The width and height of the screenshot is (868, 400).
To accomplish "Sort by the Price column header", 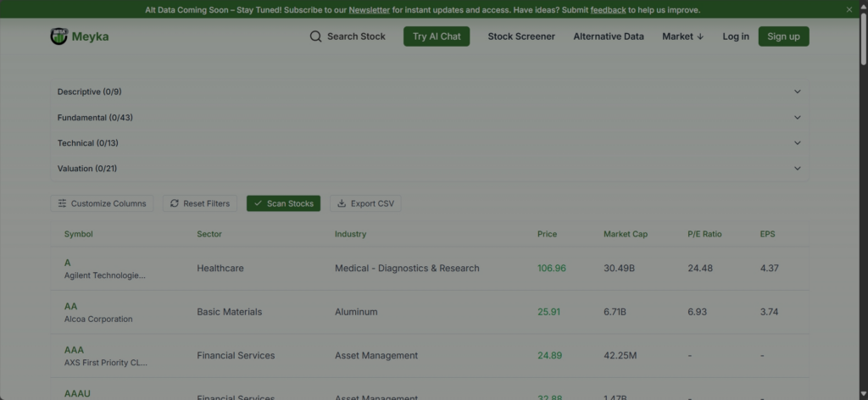I will click(x=547, y=234).
